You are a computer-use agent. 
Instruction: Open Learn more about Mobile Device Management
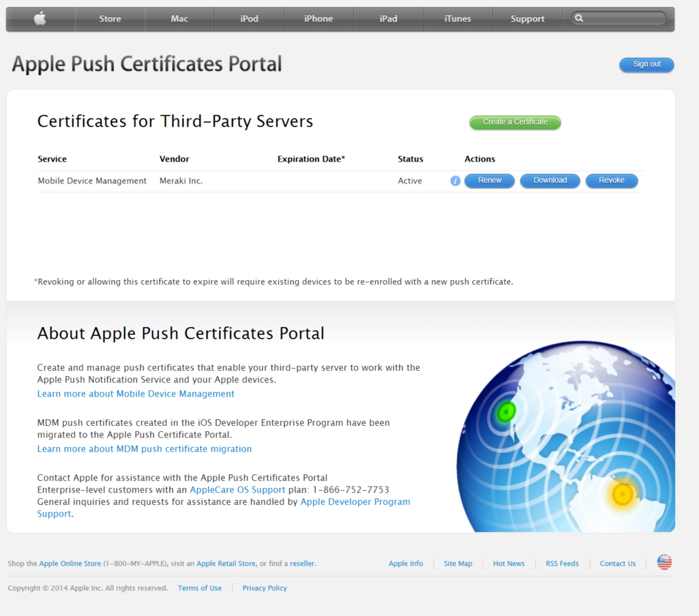pyautogui.click(x=135, y=393)
